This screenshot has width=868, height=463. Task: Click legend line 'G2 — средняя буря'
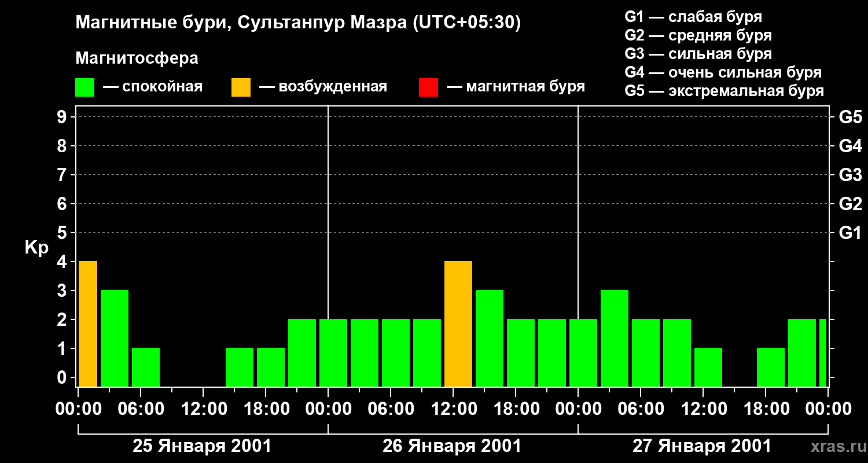[698, 35]
